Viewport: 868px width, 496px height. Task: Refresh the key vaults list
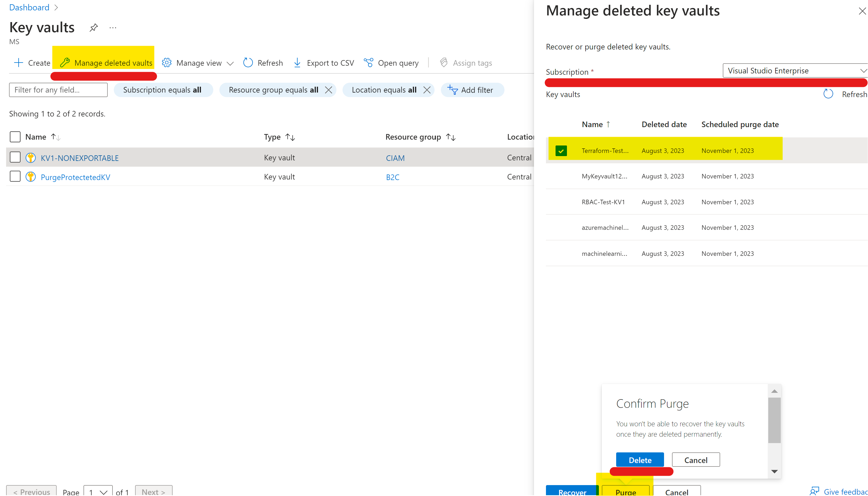pyautogui.click(x=263, y=63)
